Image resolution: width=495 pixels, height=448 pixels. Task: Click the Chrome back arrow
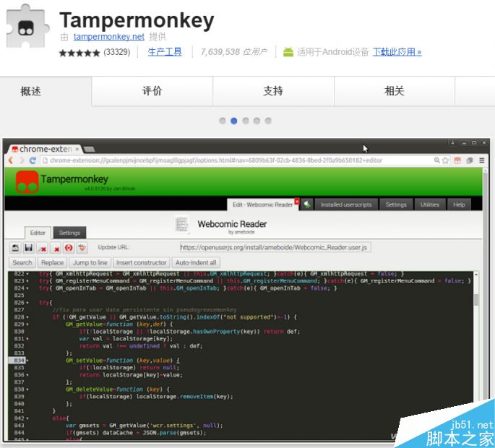[11, 160]
